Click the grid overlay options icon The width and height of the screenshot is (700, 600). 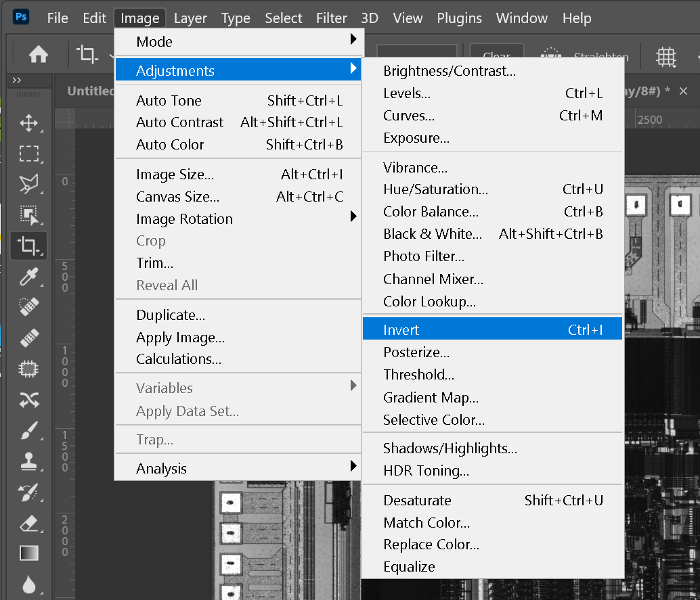click(x=666, y=57)
